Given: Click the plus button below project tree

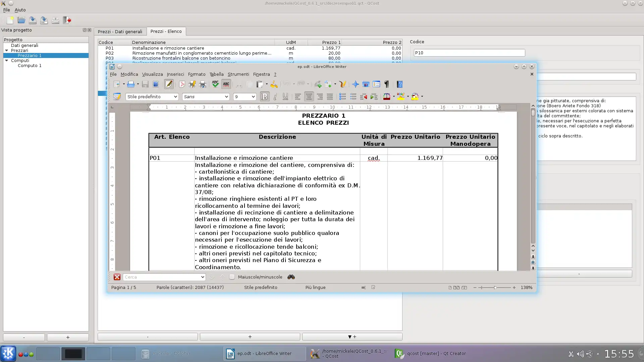Looking at the screenshot, I should click(68, 337).
